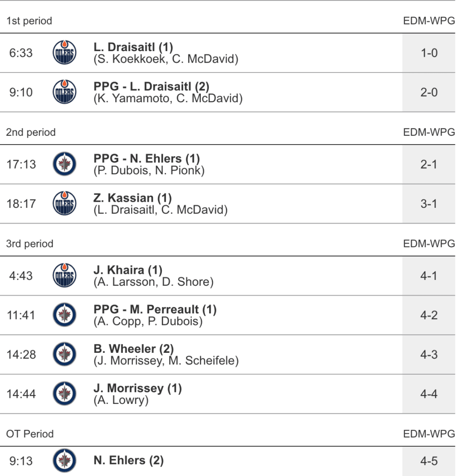Click Jets logo at the 17:13 goal
Viewport: 456px width, 476px height.
tap(64, 164)
